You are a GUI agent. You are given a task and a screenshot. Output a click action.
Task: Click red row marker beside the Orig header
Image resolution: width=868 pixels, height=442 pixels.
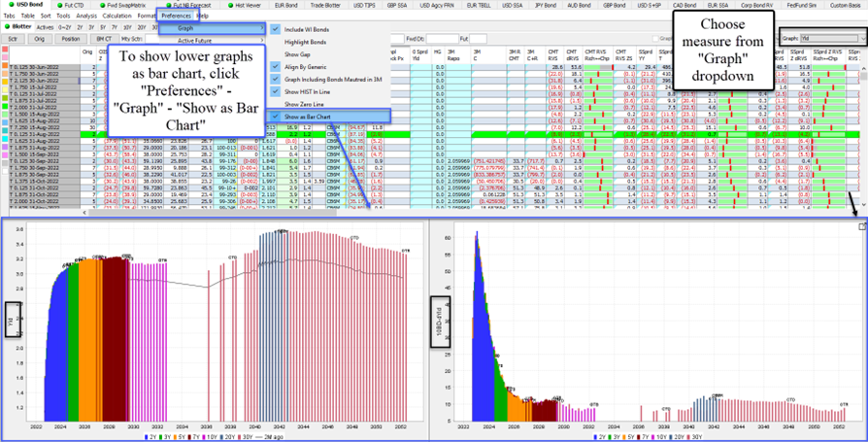pyautogui.click(x=5, y=51)
